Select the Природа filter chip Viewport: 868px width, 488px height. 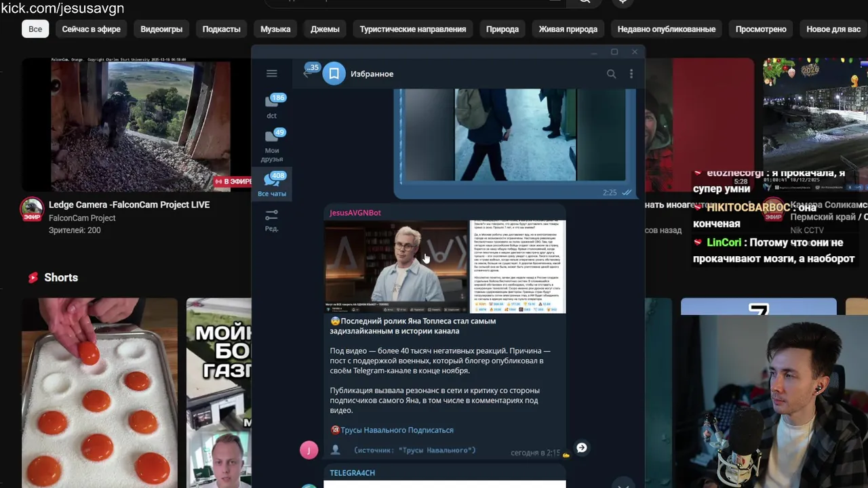point(502,29)
